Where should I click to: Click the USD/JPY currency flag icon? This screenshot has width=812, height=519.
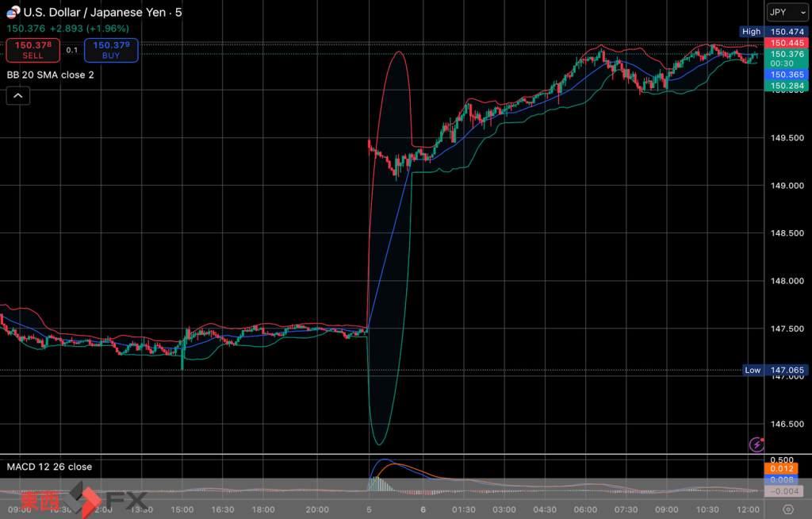click(x=13, y=13)
